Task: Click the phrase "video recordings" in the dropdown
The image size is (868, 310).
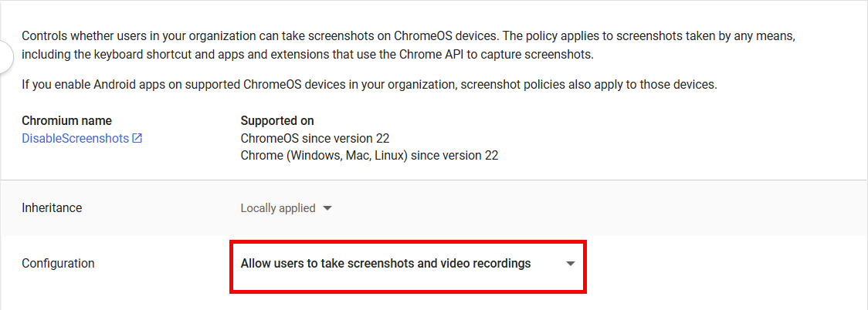Action: pyautogui.click(x=486, y=264)
